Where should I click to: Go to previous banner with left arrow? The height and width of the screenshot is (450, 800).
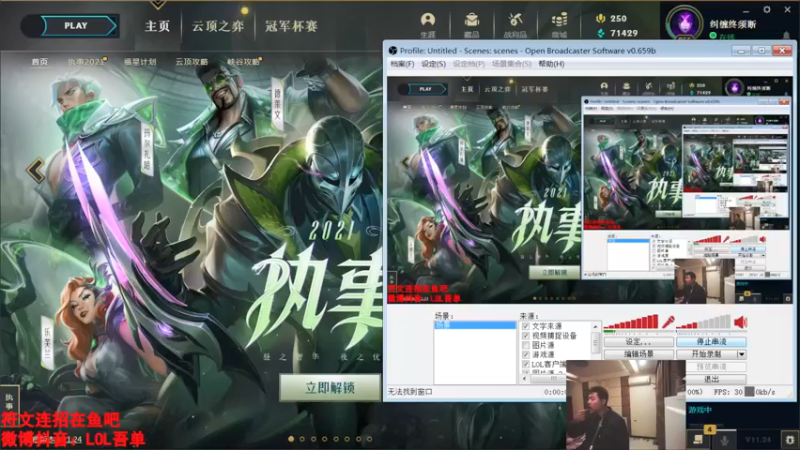coord(36,170)
